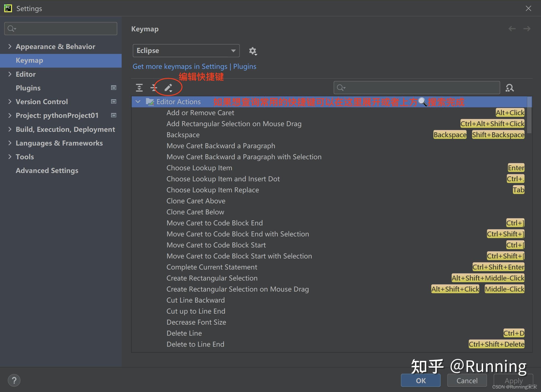Image resolution: width=541 pixels, height=392 pixels.
Task: Navigate forward with right arrow icon
Action: coord(527,29)
